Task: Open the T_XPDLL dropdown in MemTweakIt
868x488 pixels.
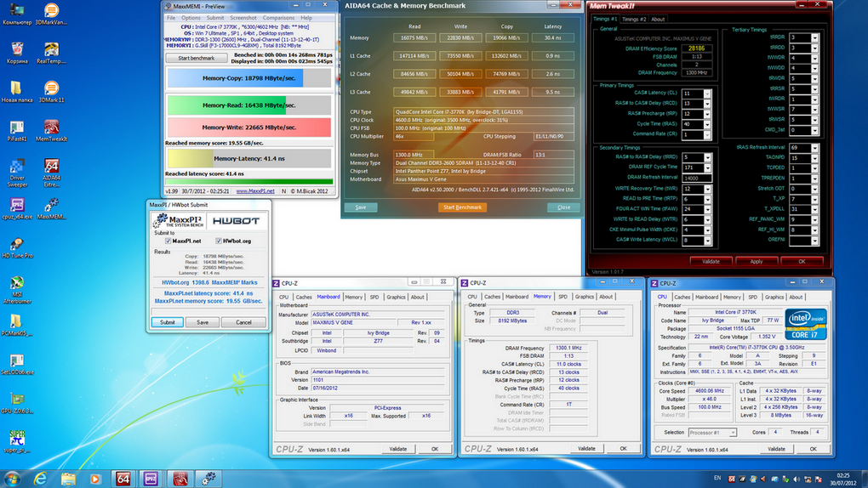Action: click(814, 209)
